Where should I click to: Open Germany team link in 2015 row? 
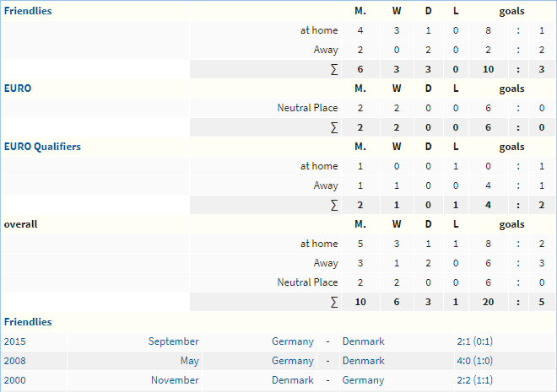pos(293,341)
